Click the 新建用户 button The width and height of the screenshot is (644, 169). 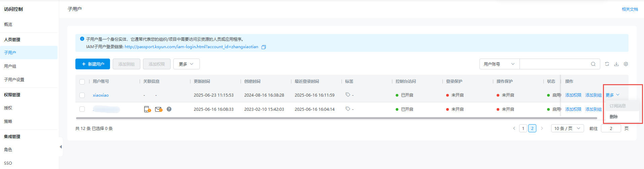coord(93,64)
